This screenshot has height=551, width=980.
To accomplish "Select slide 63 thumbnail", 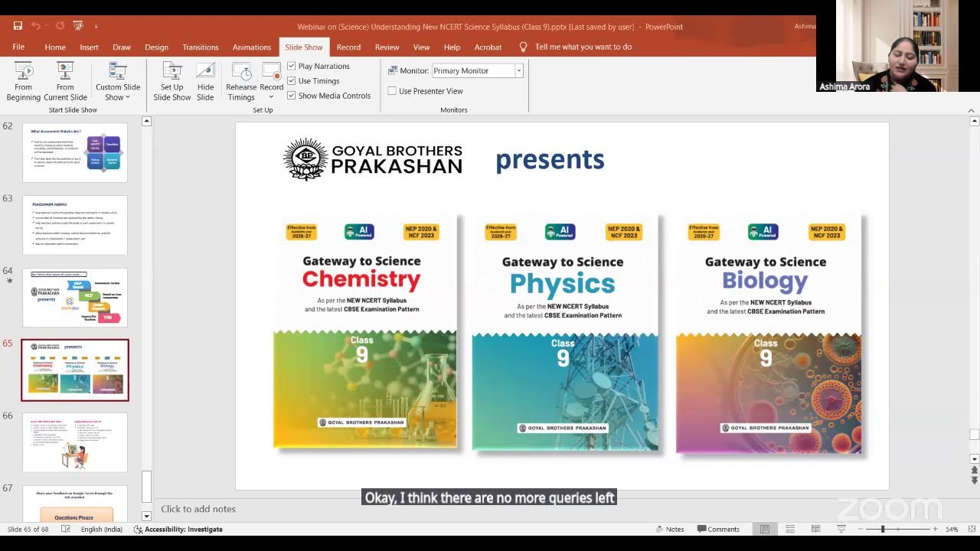I will 75,225.
